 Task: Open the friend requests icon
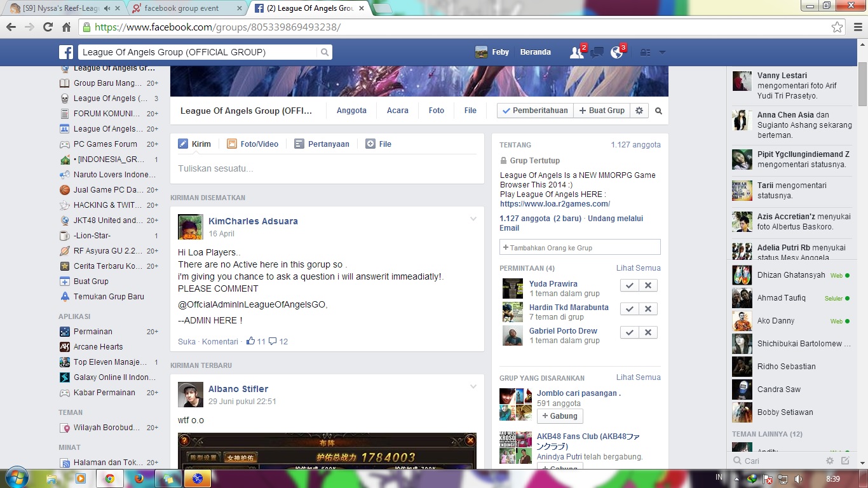point(577,53)
